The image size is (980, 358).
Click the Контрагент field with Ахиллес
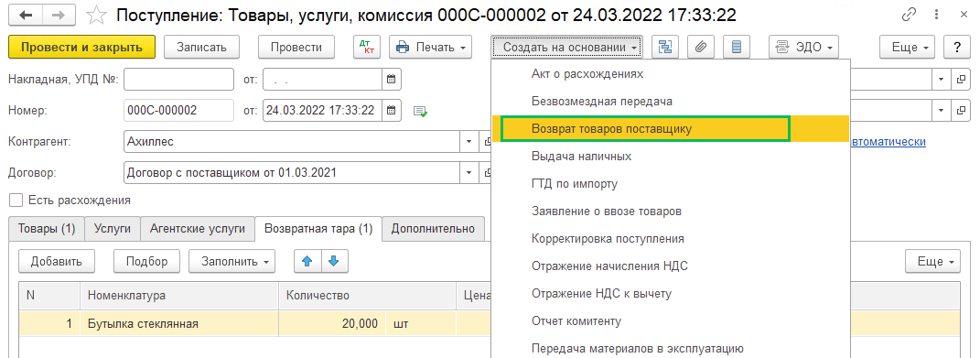coord(293,141)
